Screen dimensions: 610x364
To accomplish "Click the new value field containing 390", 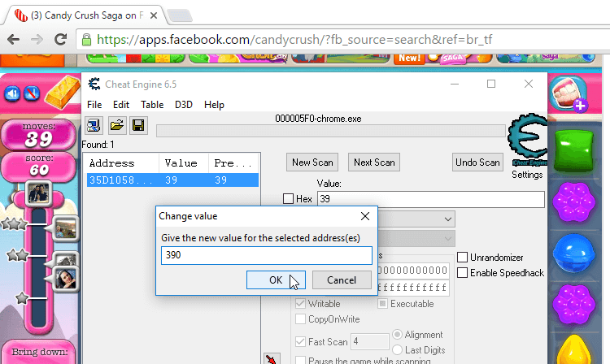I will pyautogui.click(x=267, y=255).
